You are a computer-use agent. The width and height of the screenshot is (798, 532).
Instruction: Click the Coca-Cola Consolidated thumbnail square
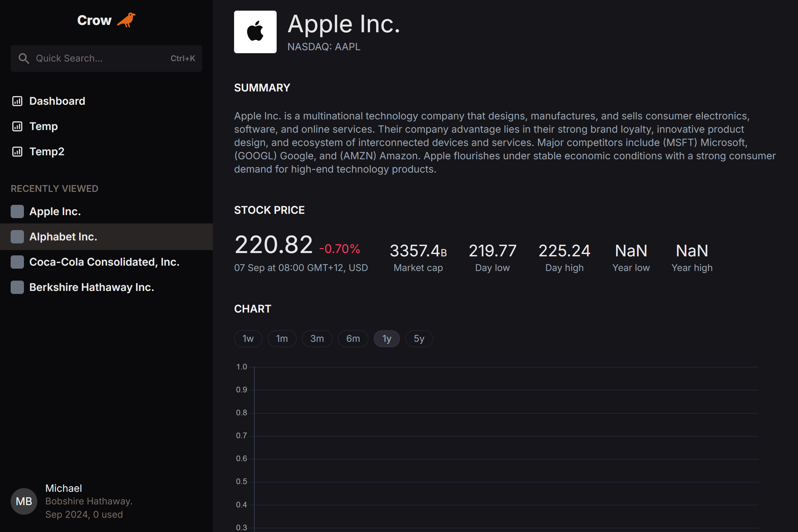17,262
